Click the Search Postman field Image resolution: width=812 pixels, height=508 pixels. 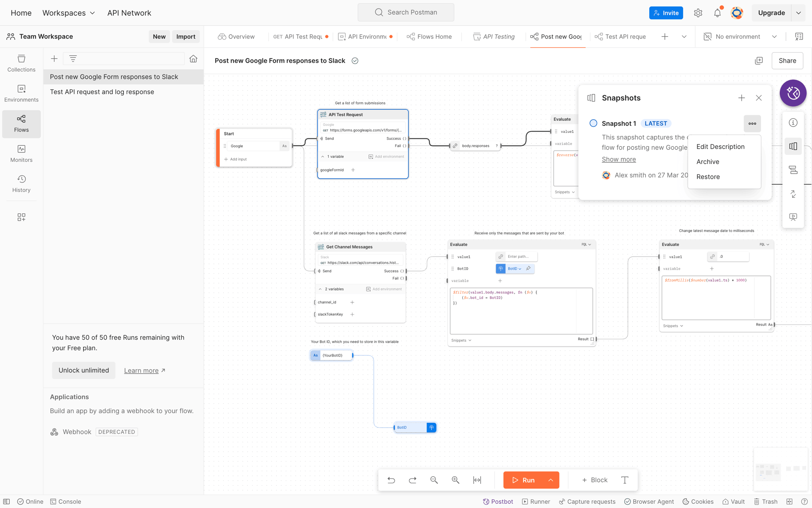pos(406,12)
